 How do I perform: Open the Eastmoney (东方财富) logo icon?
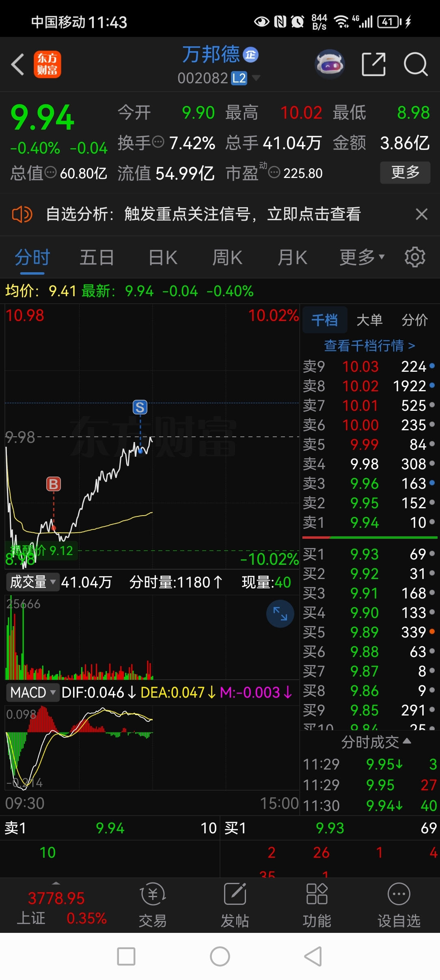point(47,64)
